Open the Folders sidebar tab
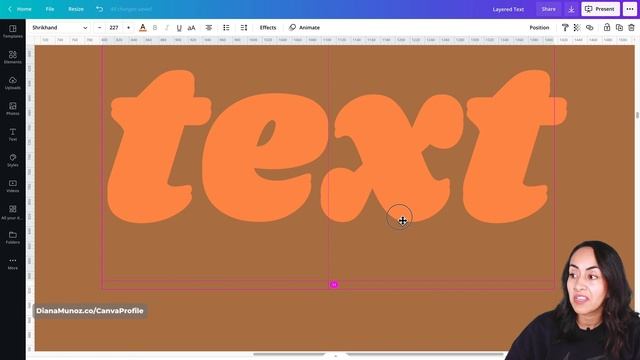The width and height of the screenshot is (640, 360). [x=13, y=238]
